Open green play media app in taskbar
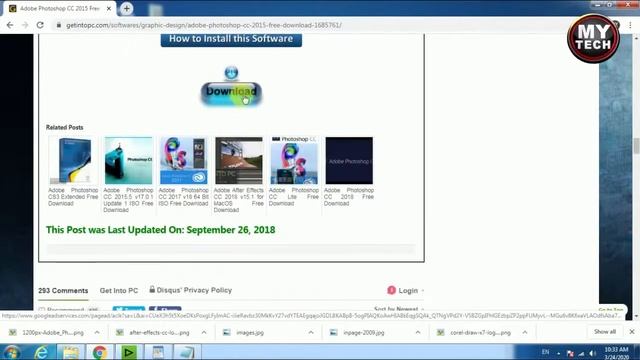The image size is (640, 360). click(x=128, y=352)
